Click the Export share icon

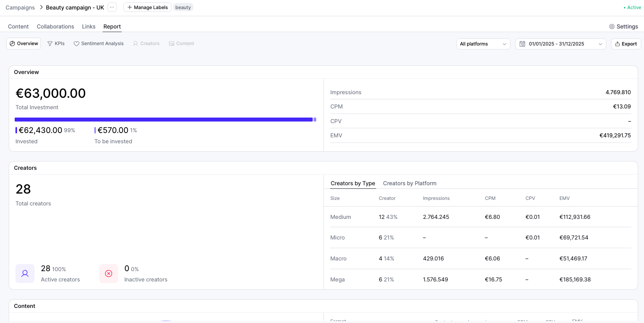click(617, 44)
